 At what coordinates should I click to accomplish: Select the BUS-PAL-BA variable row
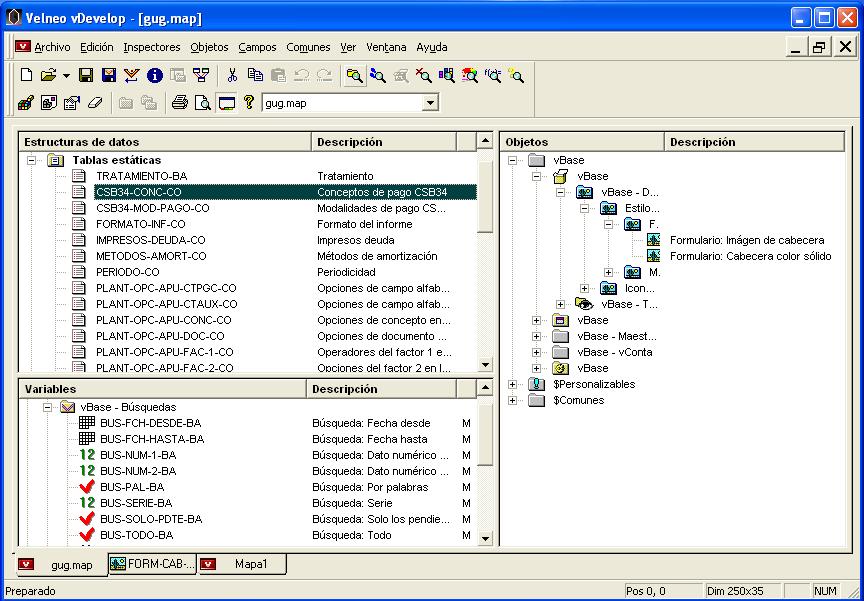pos(276,488)
